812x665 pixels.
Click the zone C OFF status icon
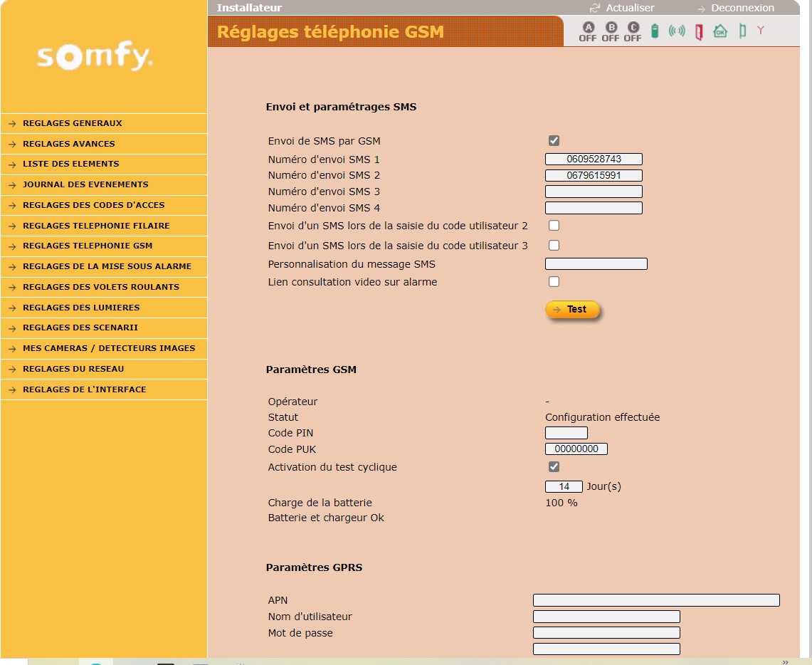pyautogui.click(x=633, y=31)
